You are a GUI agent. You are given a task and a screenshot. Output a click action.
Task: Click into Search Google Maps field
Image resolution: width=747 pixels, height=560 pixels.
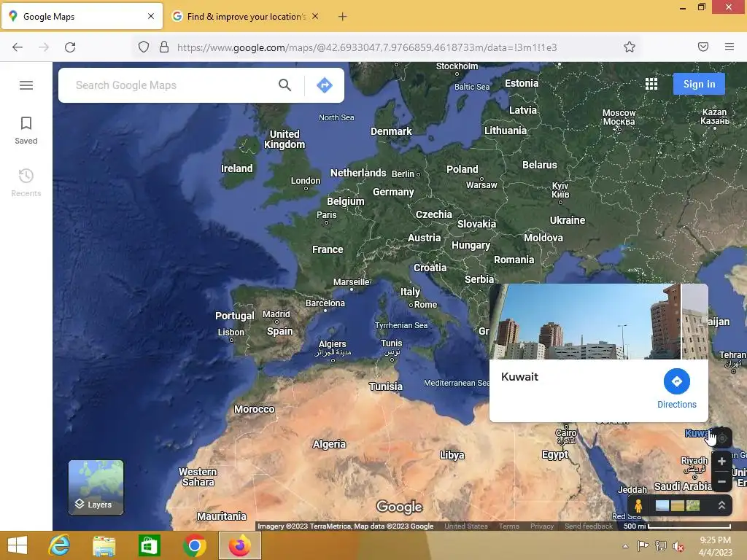coord(171,85)
